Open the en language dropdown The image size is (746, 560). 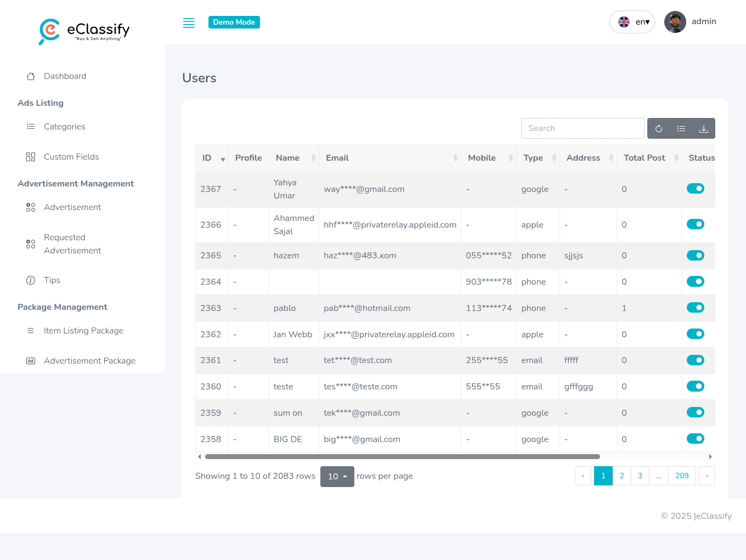(632, 22)
